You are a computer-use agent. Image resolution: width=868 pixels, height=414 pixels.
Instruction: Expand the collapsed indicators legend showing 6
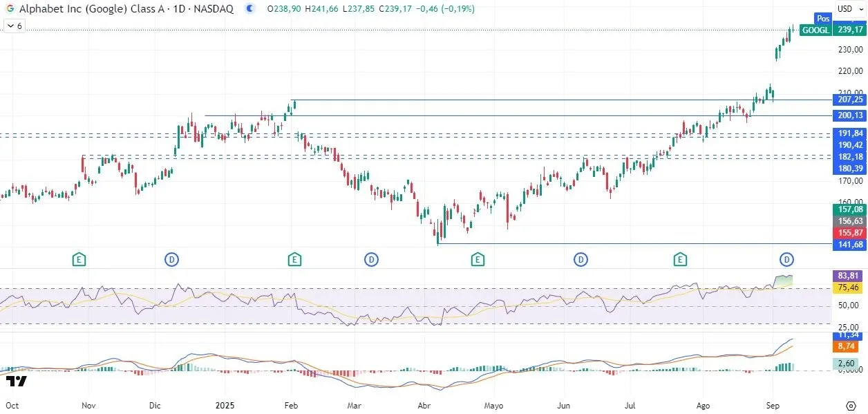click(x=15, y=26)
